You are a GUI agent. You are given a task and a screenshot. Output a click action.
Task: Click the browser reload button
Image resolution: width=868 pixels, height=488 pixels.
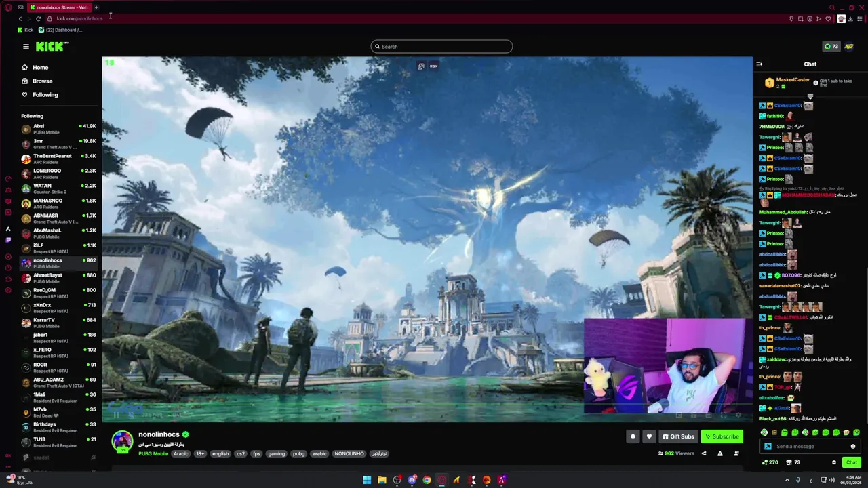click(38, 18)
